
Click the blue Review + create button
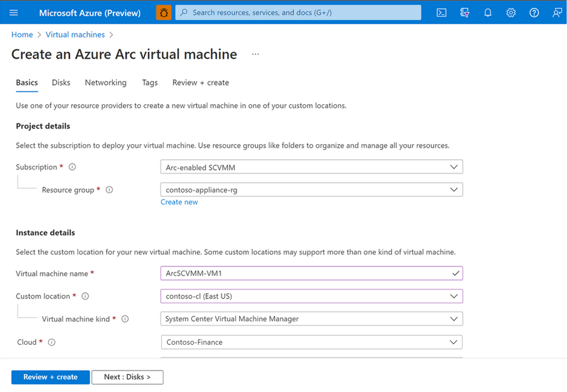51,377
